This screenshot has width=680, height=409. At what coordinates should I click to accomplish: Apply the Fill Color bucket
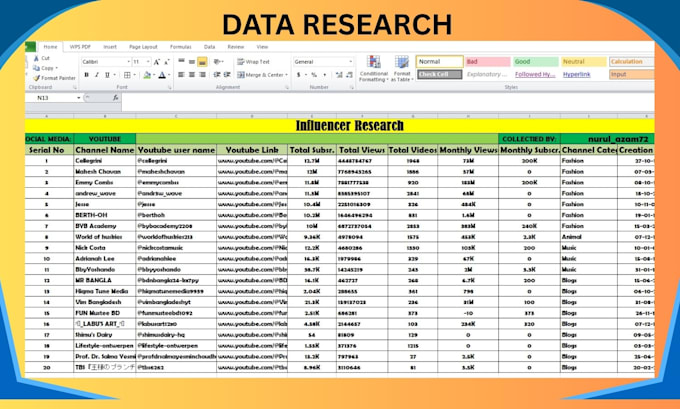click(147, 75)
